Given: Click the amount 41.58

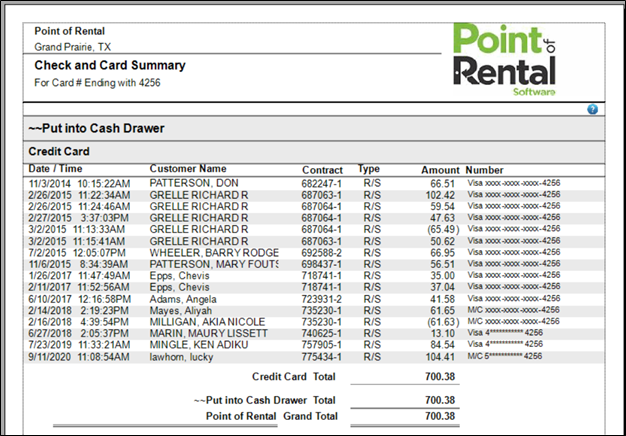Looking at the screenshot, I should click(442, 299).
